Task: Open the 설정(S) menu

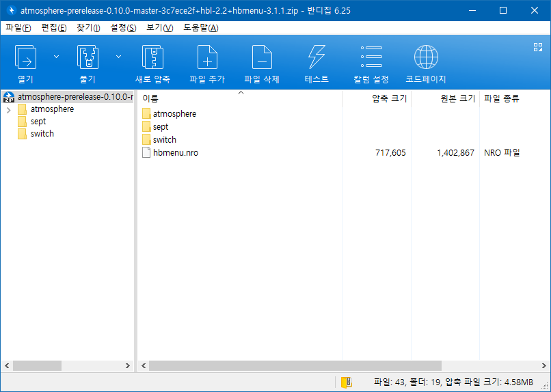Action: (123, 28)
